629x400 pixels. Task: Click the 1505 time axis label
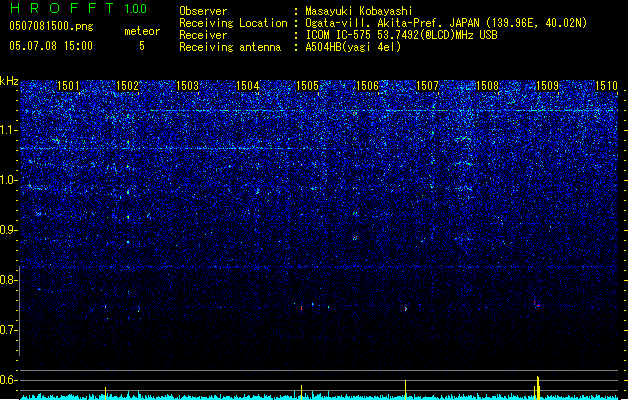pos(307,86)
